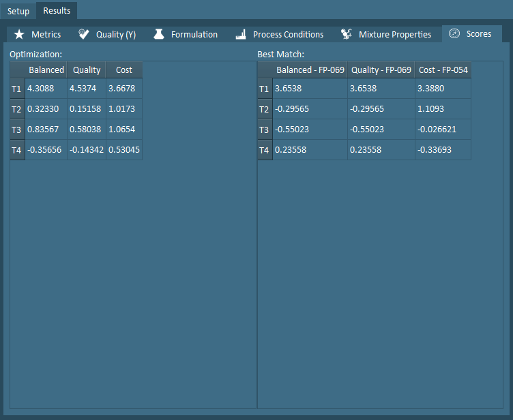This screenshot has height=420, width=513.
Task: Click the Quality - FP-069 T1 cell 3.6538
Action: click(x=381, y=89)
